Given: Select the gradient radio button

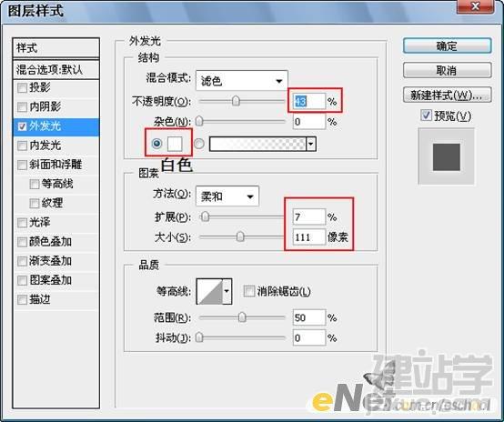Looking at the screenshot, I should [x=199, y=144].
